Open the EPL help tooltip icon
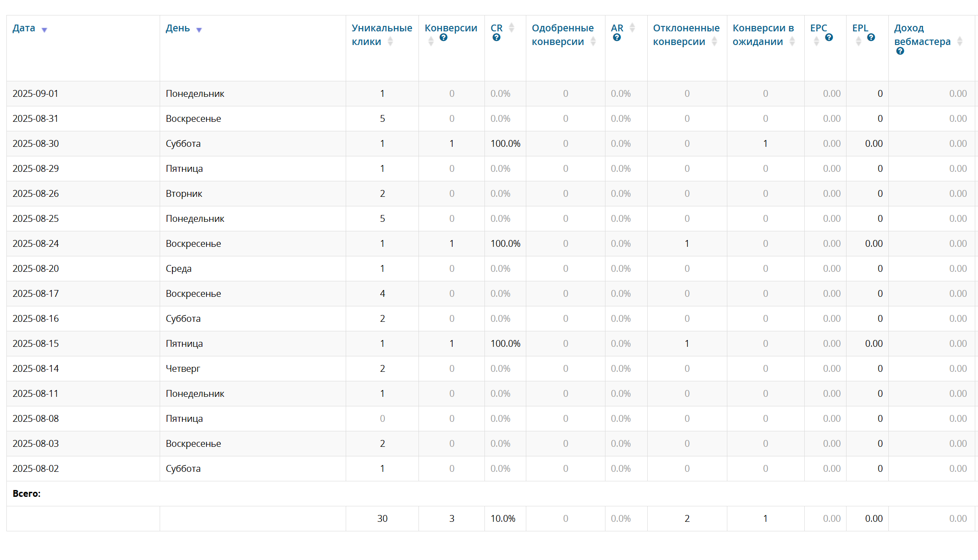 871,38
